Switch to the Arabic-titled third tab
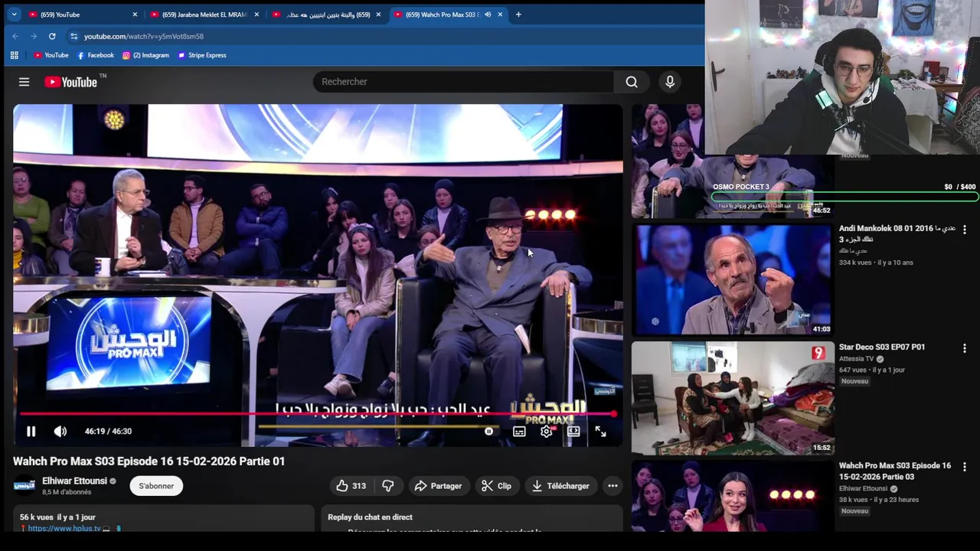The width and height of the screenshot is (980, 551). (x=325, y=15)
